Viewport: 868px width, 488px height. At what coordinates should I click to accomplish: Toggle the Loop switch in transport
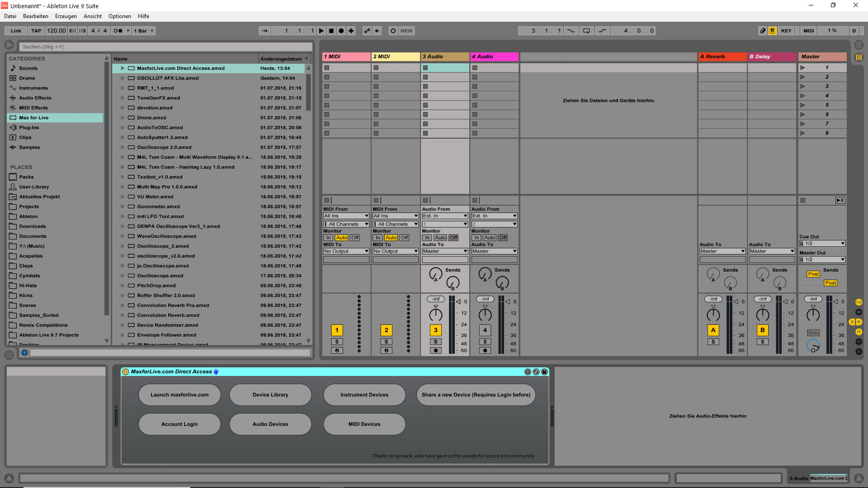(586, 31)
